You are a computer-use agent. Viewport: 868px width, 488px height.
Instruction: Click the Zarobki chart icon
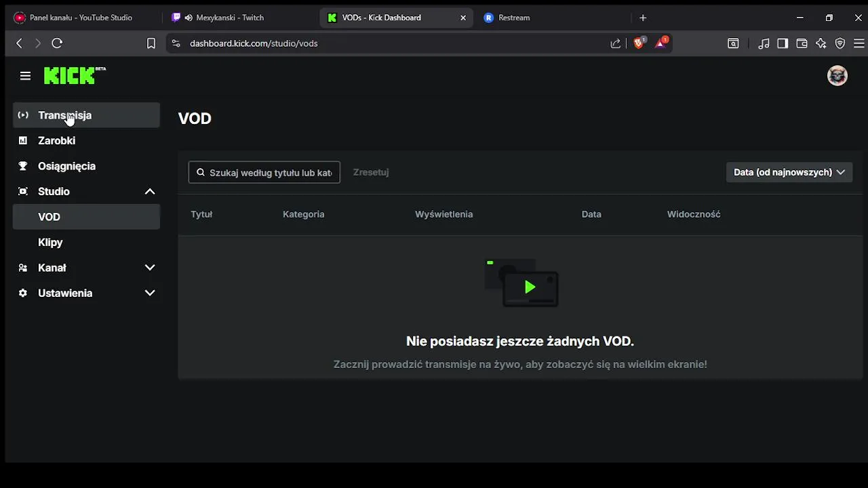[x=23, y=140]
